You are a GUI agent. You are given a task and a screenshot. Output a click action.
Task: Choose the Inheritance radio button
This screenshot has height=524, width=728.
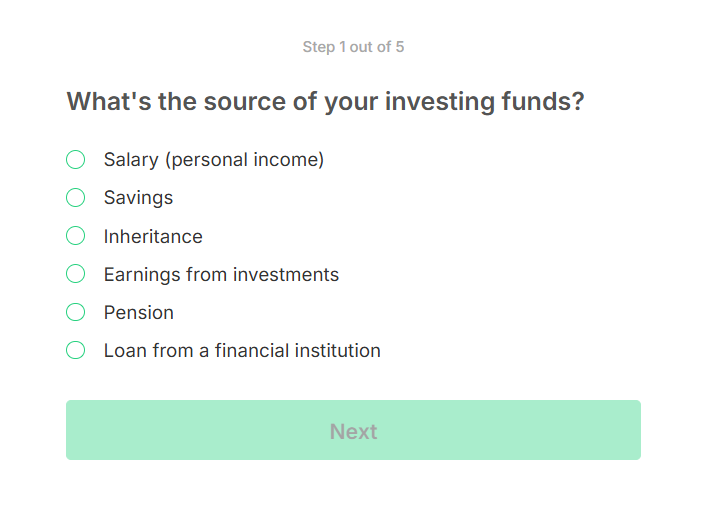pos(75,236)
